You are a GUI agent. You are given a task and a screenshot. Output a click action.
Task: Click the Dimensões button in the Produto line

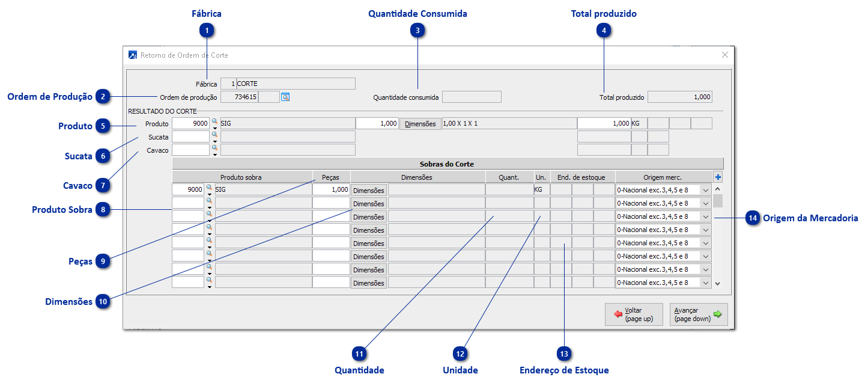tap(420, 124)
